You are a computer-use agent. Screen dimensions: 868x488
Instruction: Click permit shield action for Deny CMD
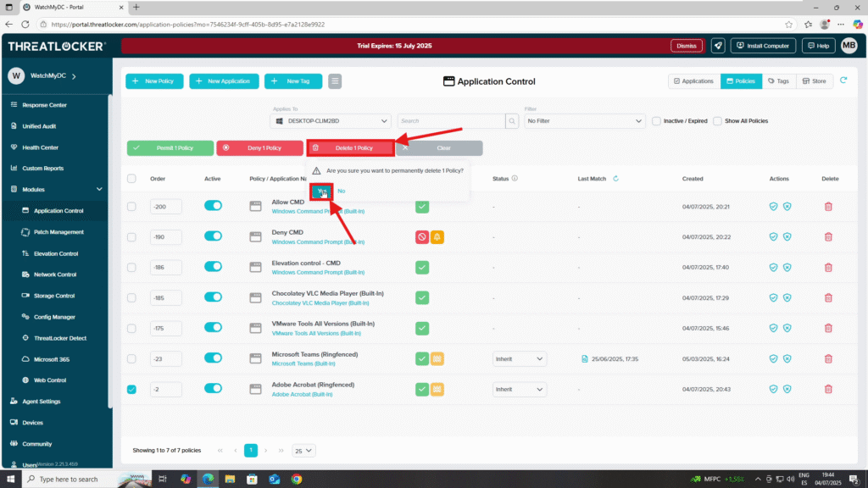click(x=773, y=237)
